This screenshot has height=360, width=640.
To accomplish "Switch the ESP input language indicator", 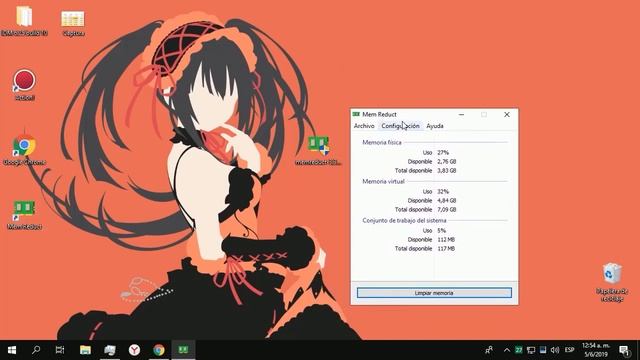I will 569,350.
